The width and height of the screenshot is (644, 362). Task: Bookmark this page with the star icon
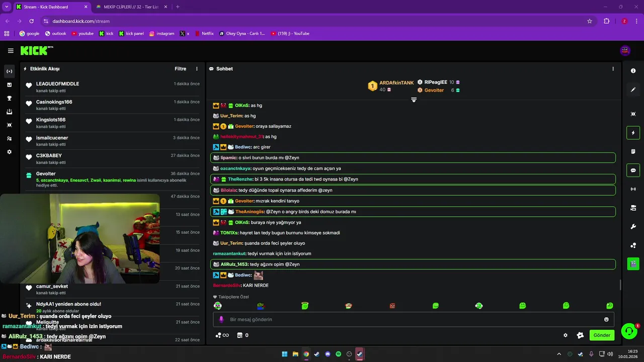(x=590, y=21)
